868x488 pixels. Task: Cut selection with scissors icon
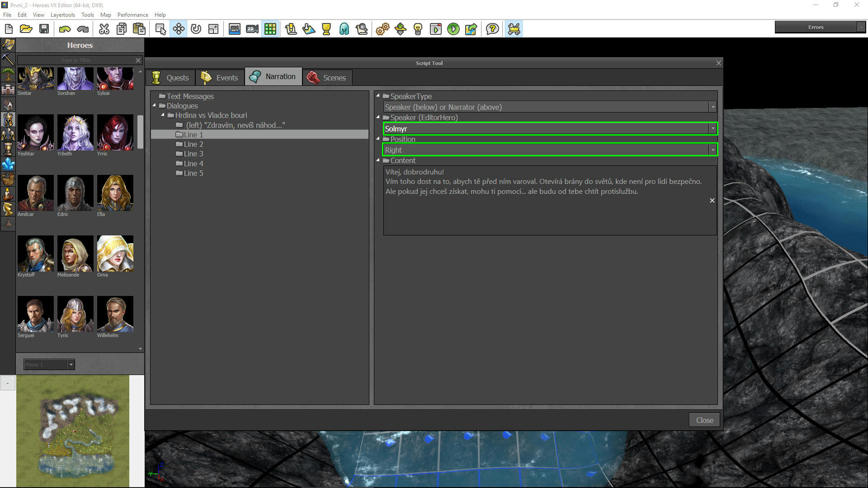coord(104,29)
